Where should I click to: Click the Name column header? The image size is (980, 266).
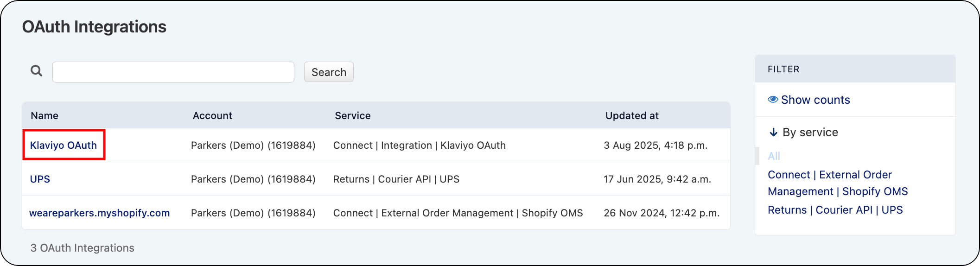[45, 115]
